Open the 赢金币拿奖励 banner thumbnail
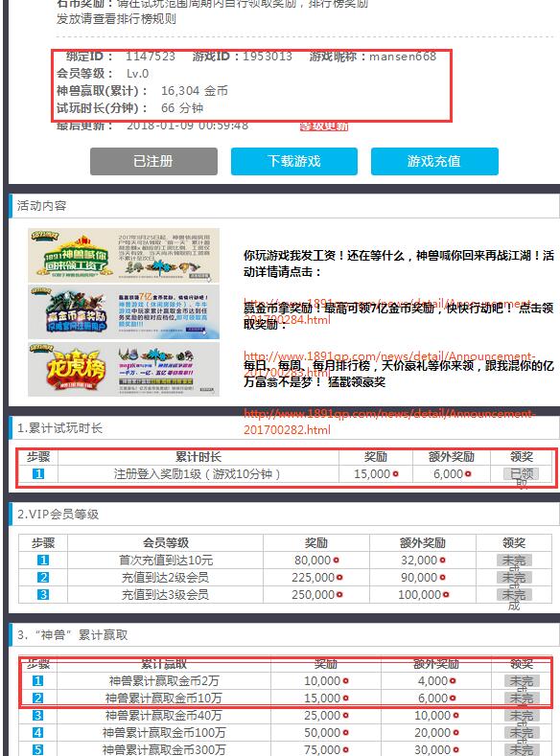This screenshot has height=756, width=560. point(124,312)
